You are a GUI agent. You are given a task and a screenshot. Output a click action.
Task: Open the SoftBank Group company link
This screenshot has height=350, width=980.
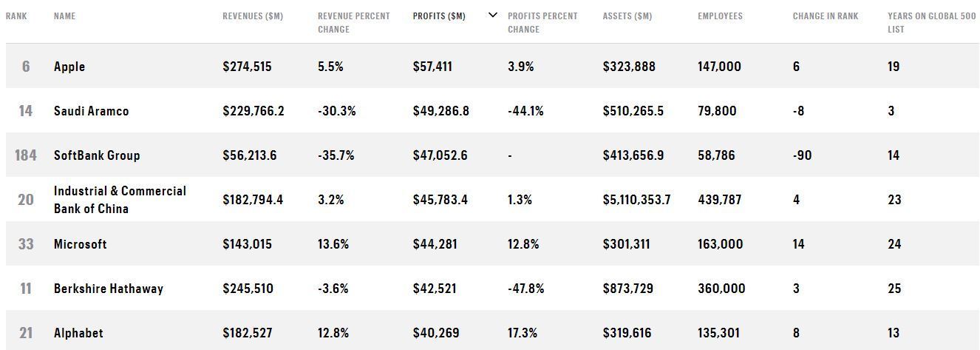97,155
